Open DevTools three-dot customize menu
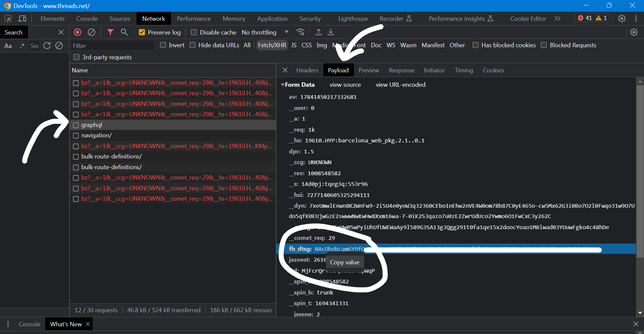 (636, 18)
